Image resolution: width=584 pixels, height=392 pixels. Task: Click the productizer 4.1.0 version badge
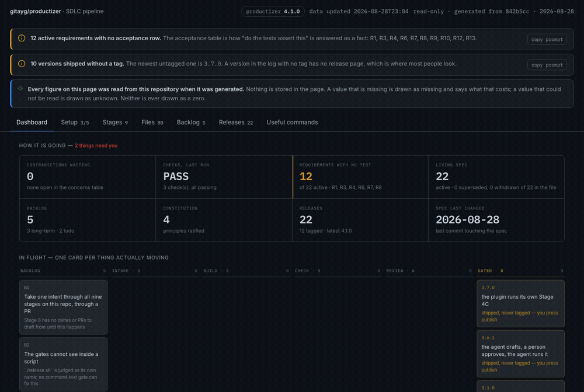273,12
